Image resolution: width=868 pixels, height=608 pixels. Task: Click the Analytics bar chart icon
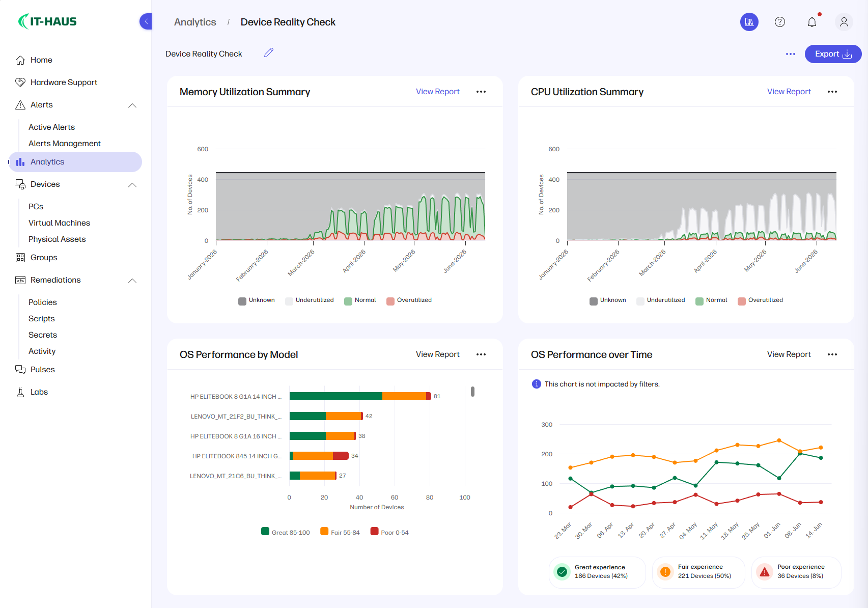click(20, 162)
